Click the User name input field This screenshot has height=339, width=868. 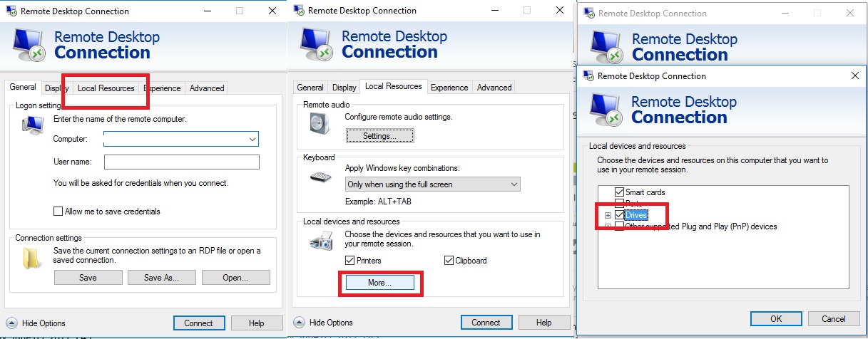pyautogui.click(x=181, y=162)
